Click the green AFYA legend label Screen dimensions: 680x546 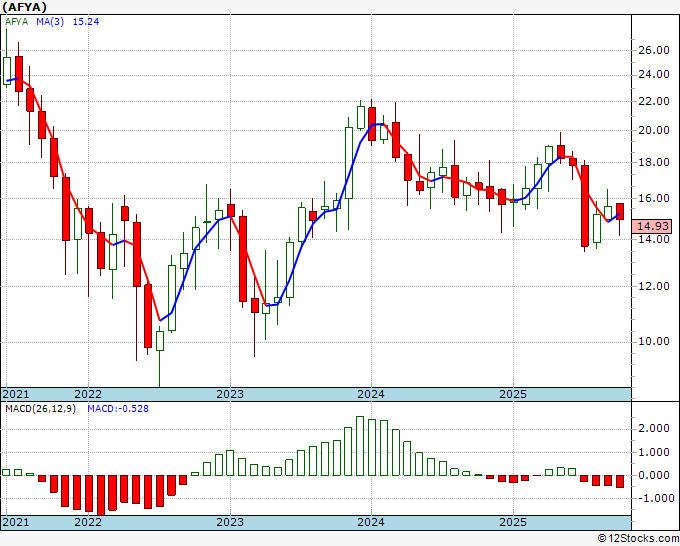(16, 22)
